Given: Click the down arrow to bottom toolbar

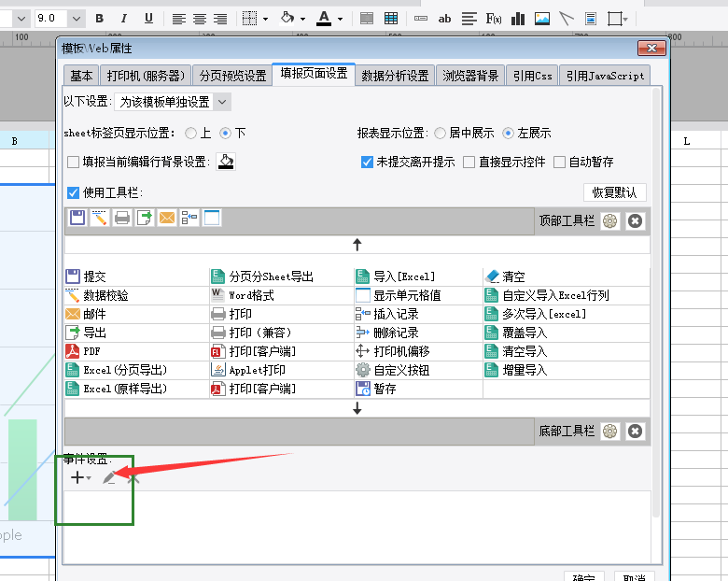Looking at the screenshot, I should pyautogui.click(x=357, y=408).
